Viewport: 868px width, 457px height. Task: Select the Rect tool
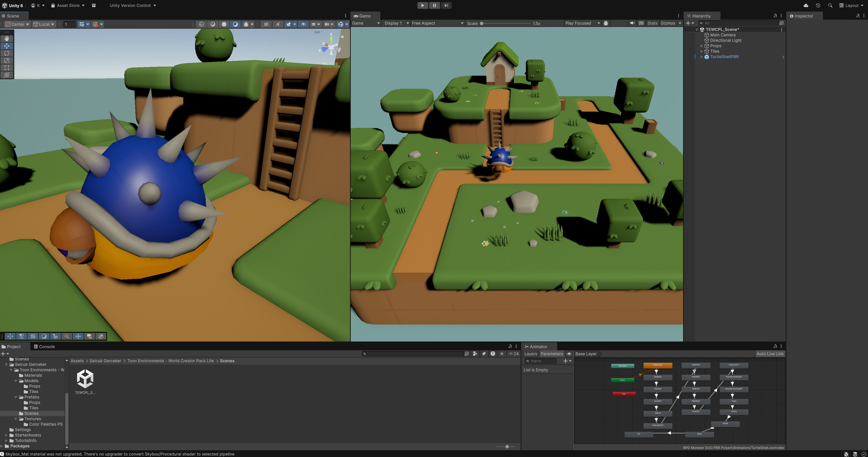coord(7,68)
